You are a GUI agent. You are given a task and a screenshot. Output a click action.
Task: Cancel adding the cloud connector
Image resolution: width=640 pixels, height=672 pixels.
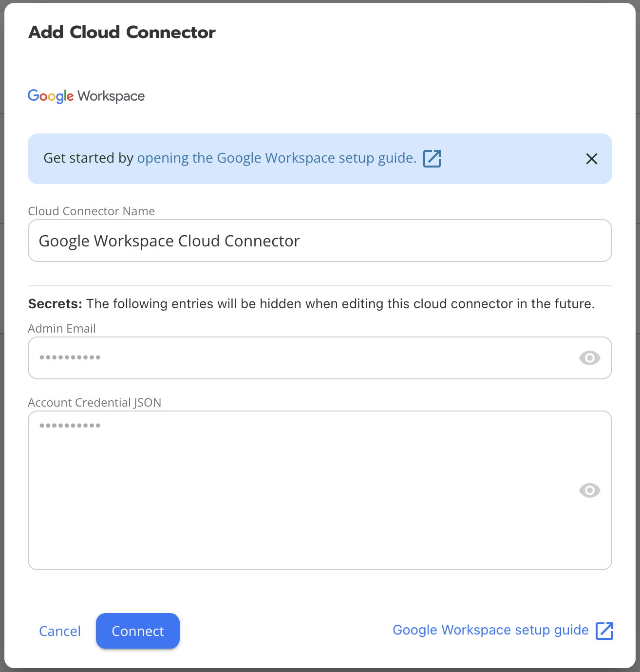coord(60,631)
